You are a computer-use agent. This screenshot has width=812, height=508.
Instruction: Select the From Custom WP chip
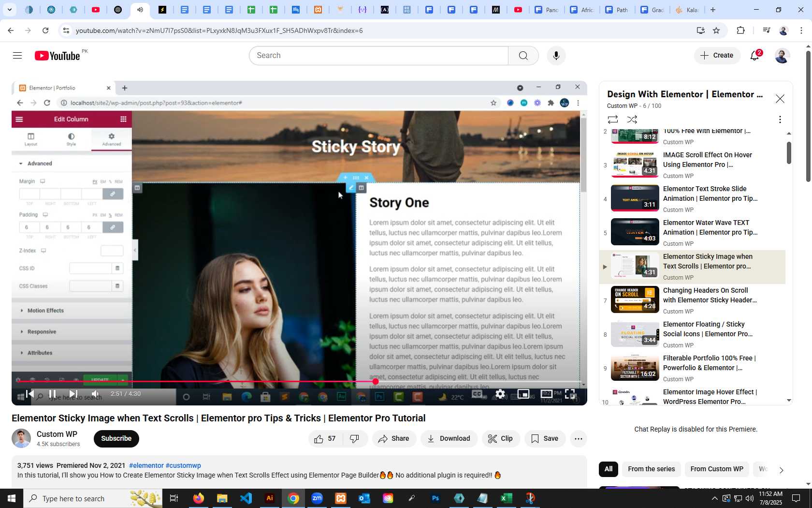click(717, 469)
